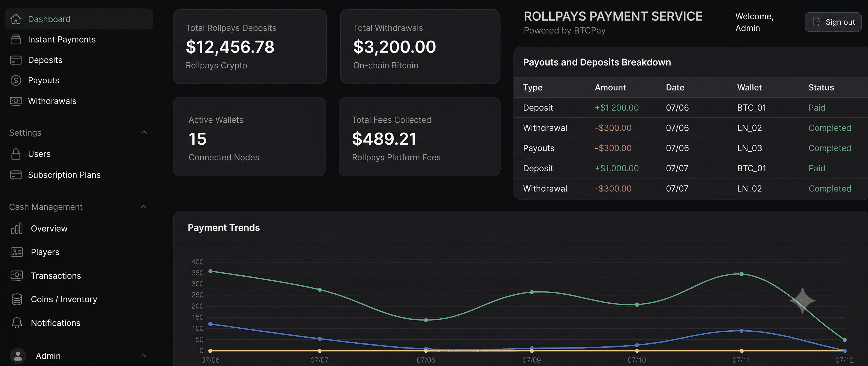The height and width of the screenshot is (366, 868).
Task: Select Players under Cash Management
Action: point(45,252)
